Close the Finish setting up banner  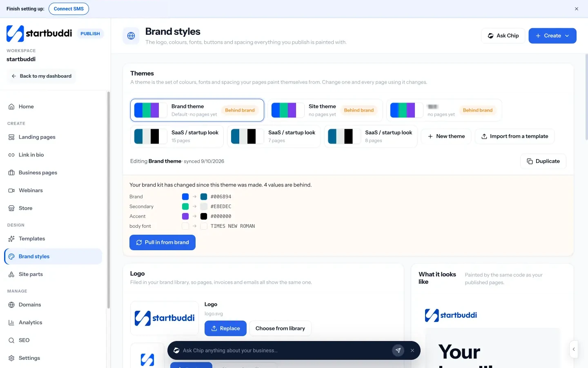click(x=577, y=9)
